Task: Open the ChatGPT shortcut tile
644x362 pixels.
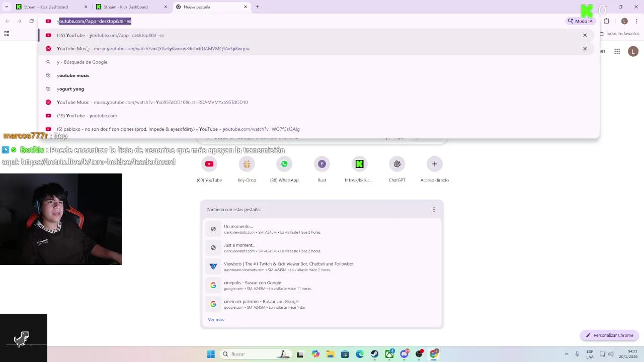Action: [397, 170]
